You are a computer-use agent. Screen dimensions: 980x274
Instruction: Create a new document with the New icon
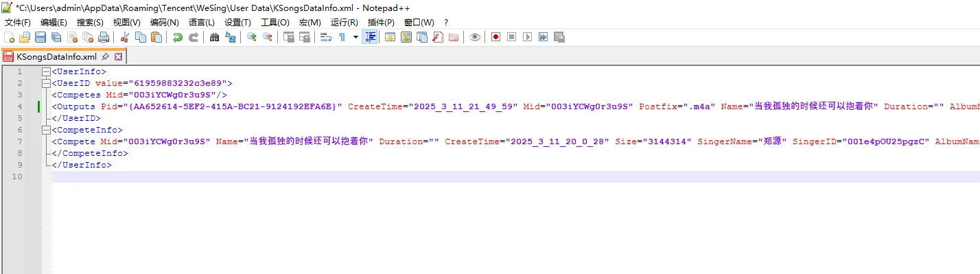tap(10, 37)
